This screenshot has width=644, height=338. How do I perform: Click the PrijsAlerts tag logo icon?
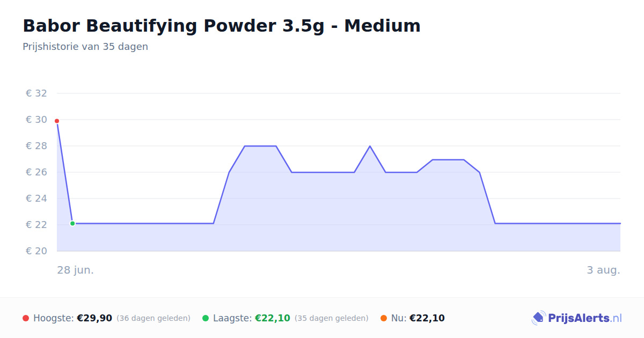pos(538,318)
